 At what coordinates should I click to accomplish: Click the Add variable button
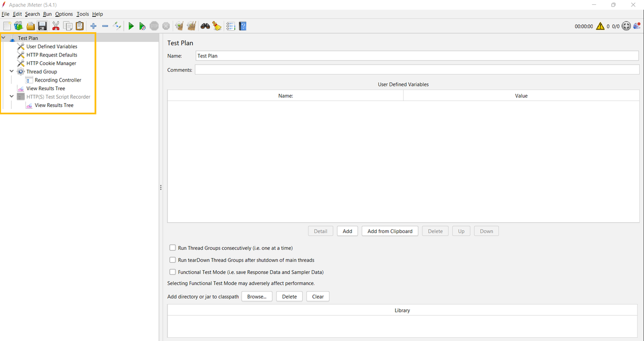click(x=347, y=231)
